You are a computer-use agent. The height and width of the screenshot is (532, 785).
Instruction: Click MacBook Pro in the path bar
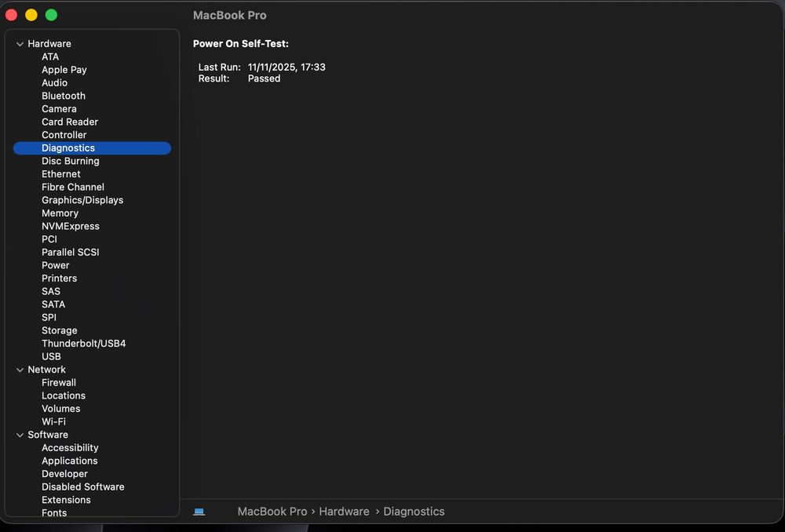[272, 512]
